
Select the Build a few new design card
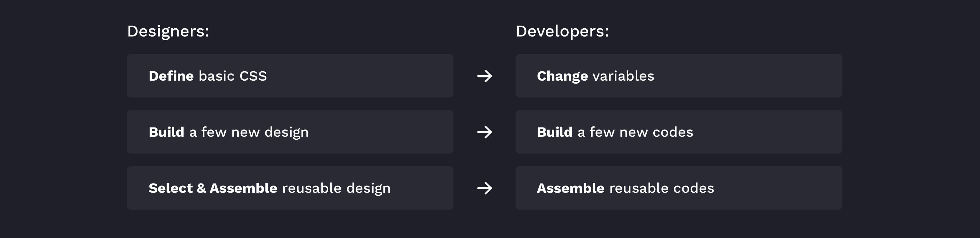[x=290, y=132]
